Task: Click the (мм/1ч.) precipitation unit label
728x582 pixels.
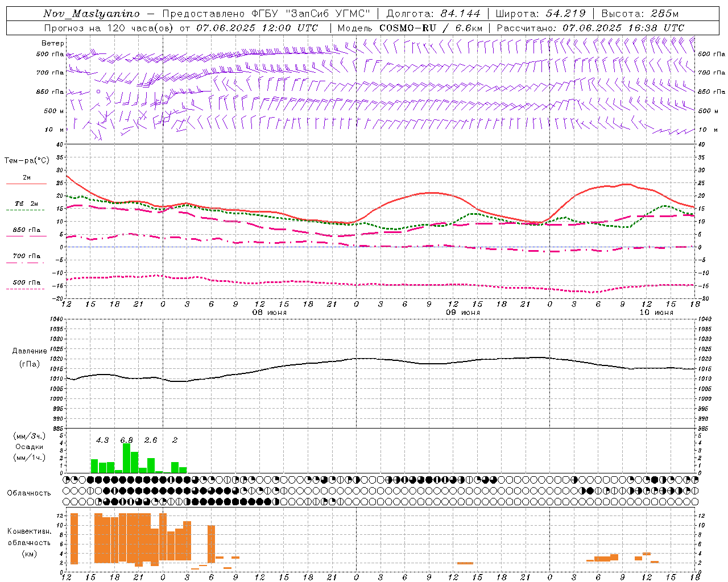Action: [x=29, y=458]
